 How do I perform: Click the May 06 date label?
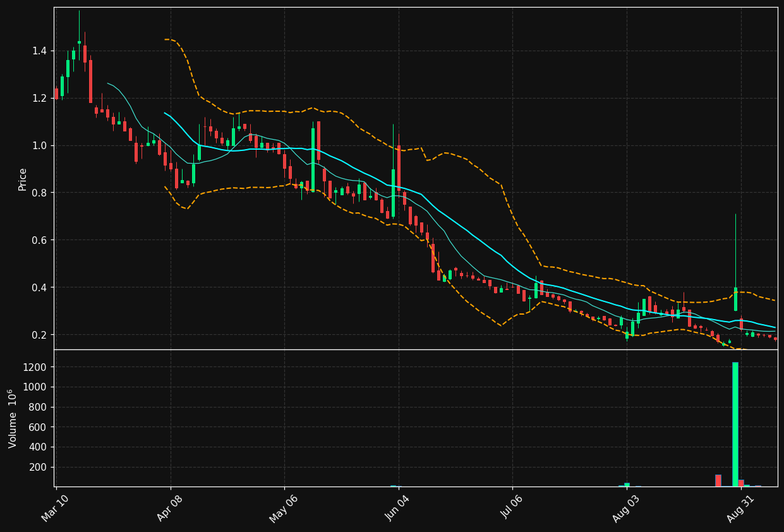click(x=283, y=509)
